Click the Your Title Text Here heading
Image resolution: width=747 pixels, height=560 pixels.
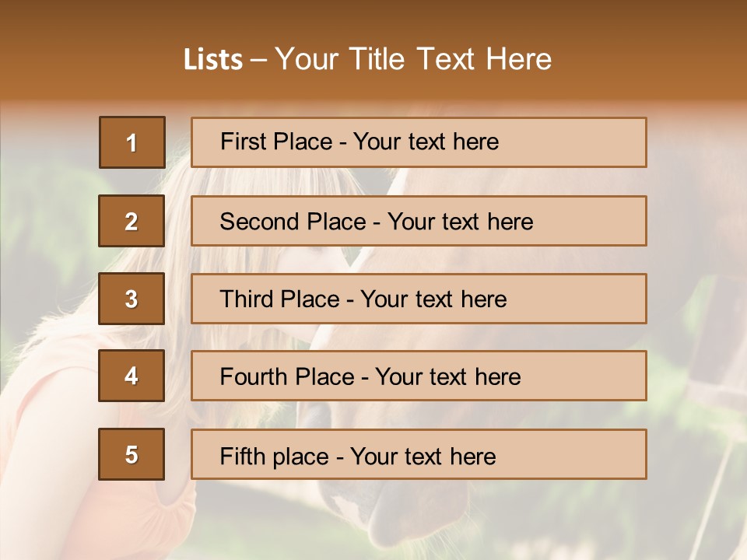click(x=413, y=59)
